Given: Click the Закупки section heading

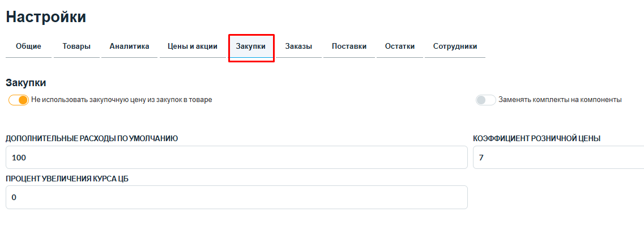Looking at the screenshot, I should (x=26, y=83).
